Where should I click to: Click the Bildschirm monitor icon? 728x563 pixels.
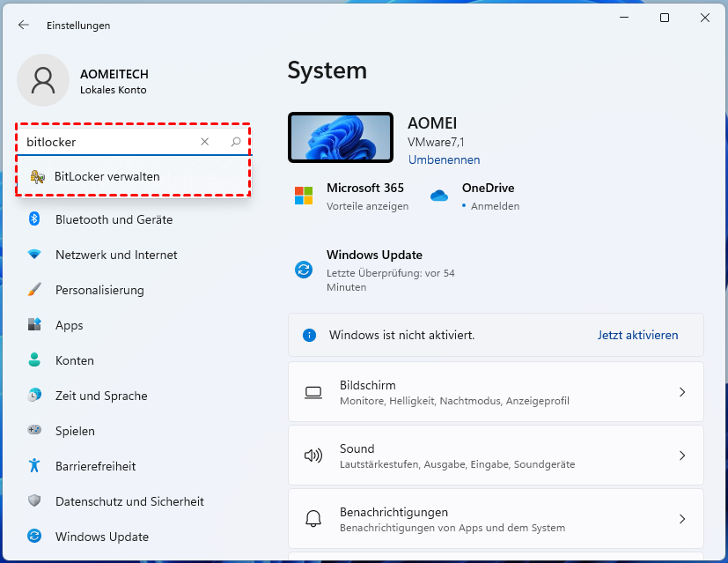pos(313,393)
